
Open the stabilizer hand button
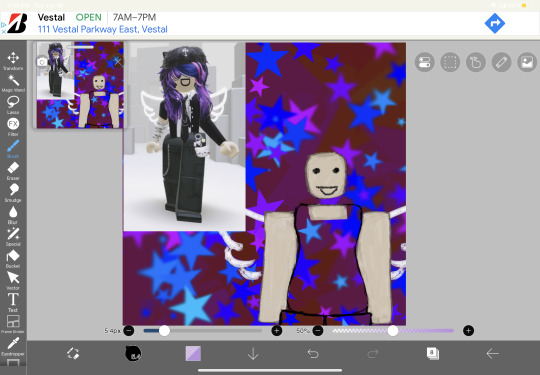pyautogui.click(x=476, y=62)
